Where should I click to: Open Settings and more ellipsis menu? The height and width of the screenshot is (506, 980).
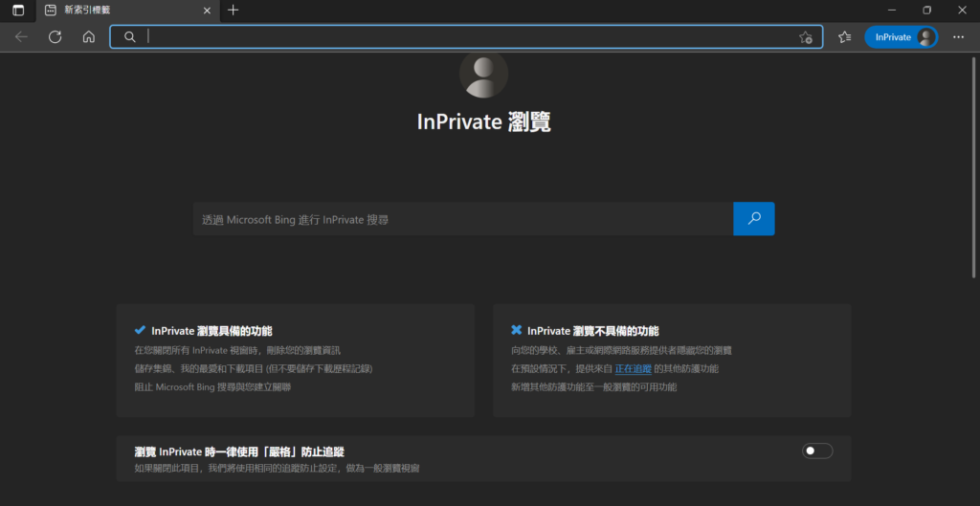click(x=958, y=37)
